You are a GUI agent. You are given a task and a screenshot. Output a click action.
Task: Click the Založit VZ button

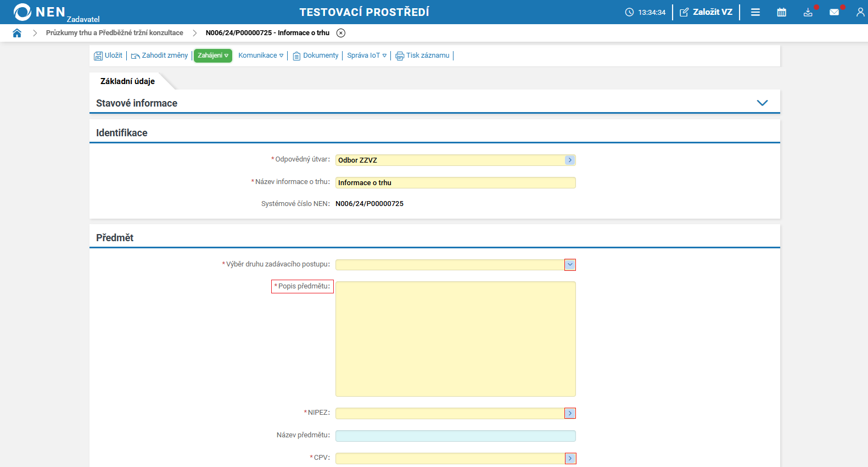click(706, 12)
